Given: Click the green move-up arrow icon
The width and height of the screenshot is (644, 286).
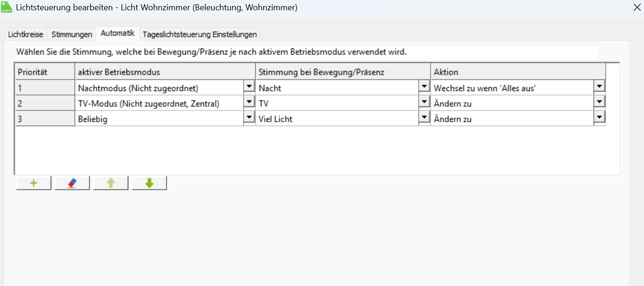Looking at the screenshot, I should pos(111,183).
